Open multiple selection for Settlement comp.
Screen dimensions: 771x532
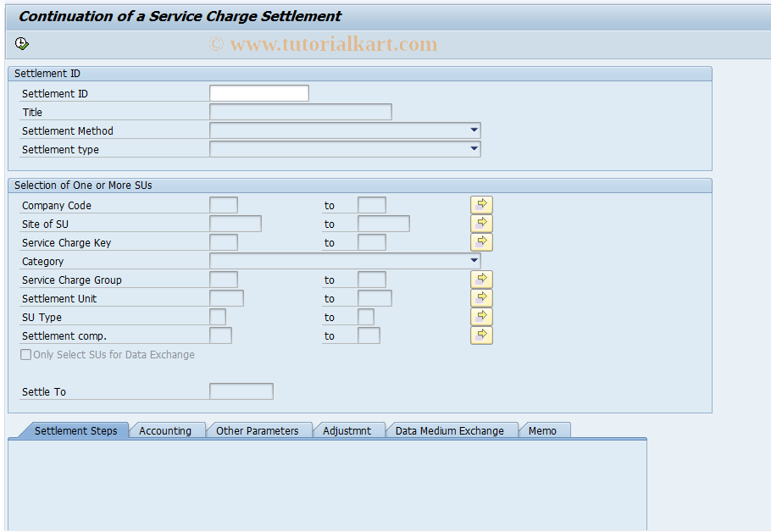[x=481, y=335]
